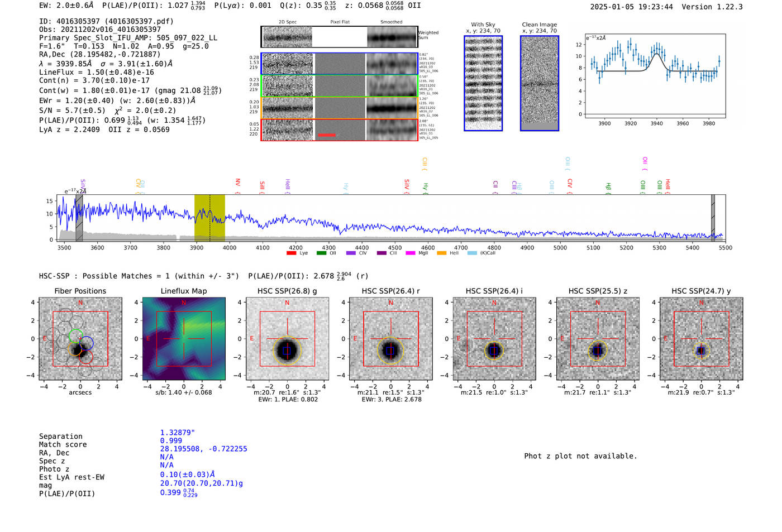Click the yellow highlighted region in full spectrum

[209, 218]
